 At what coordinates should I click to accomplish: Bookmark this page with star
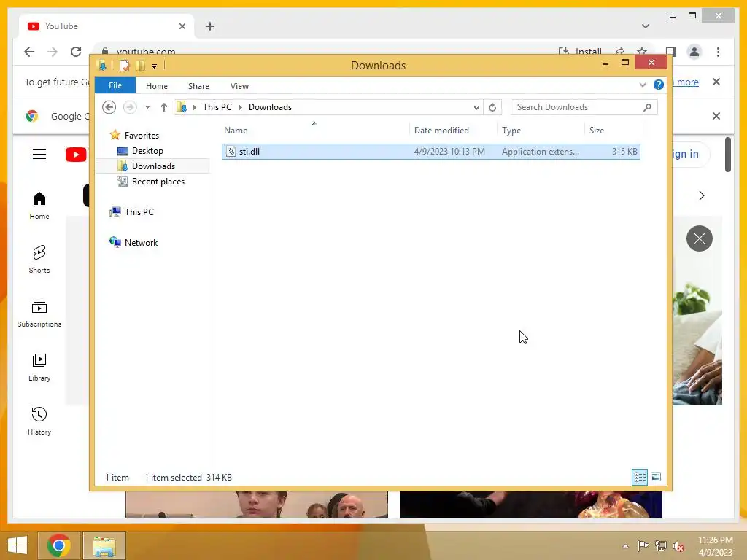pyautogui.click(x=642, y=52)
